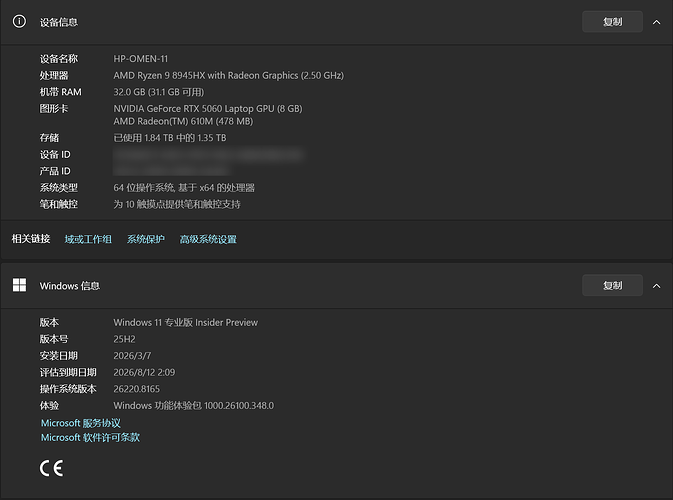Viewport: 673px width, 500px height.
Task: Select the storage value 已使用 1.84 TB
Action: [x=170, y=138]
